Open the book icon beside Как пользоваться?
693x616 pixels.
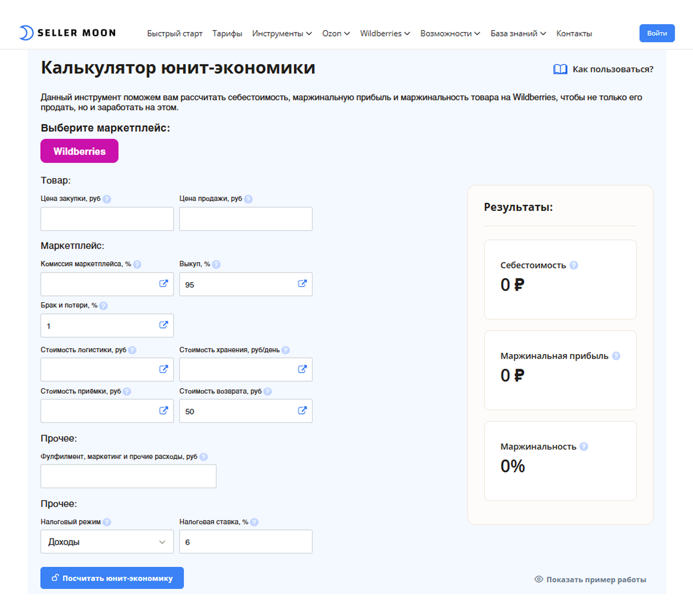pos(560,69)
